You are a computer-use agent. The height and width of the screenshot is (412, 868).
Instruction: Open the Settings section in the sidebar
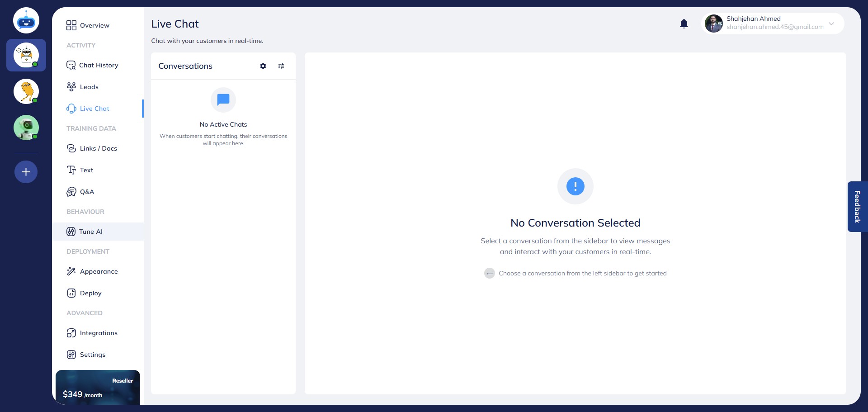(93, 354)
